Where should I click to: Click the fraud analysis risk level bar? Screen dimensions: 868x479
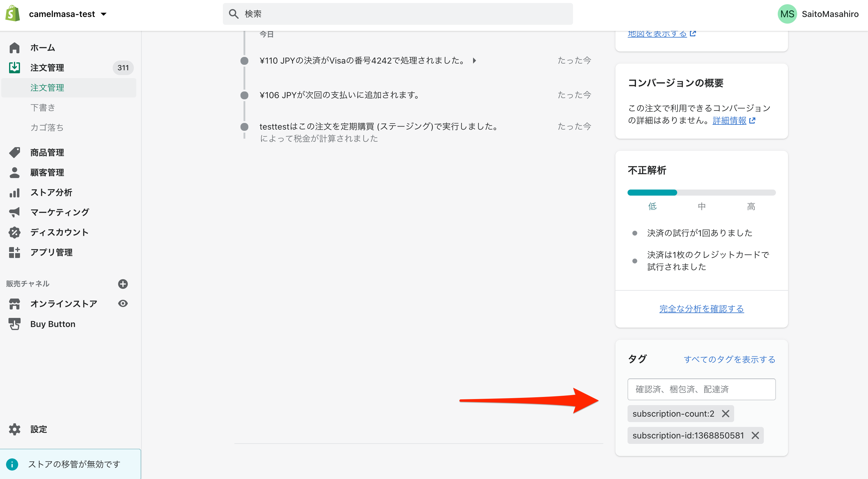[x=701, y=193]
